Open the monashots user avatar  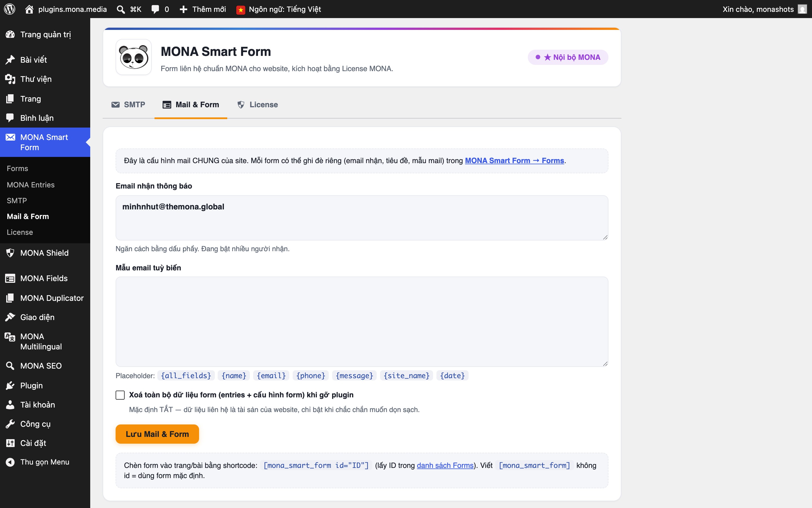coord(802,9)
